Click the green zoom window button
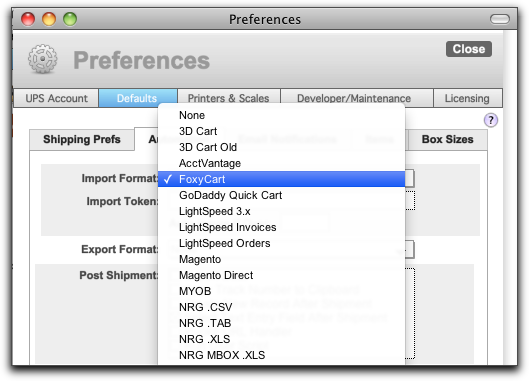The image size is (529, 381). click(x=70, y=19)
